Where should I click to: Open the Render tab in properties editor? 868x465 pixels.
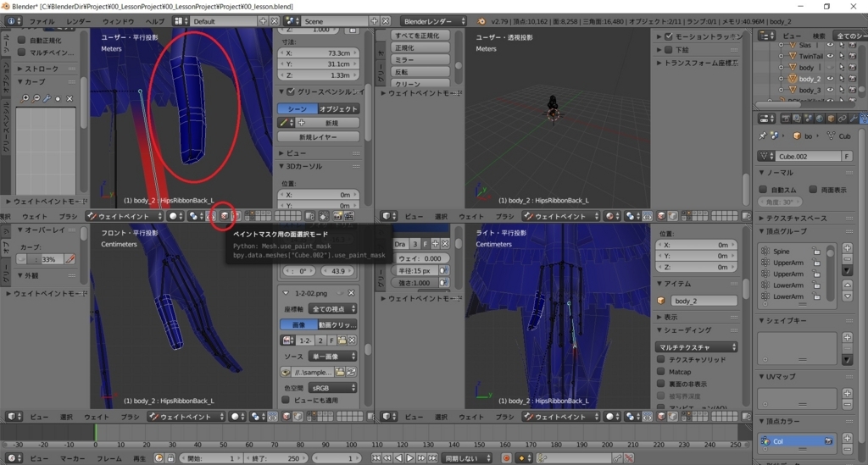(785, 119)
